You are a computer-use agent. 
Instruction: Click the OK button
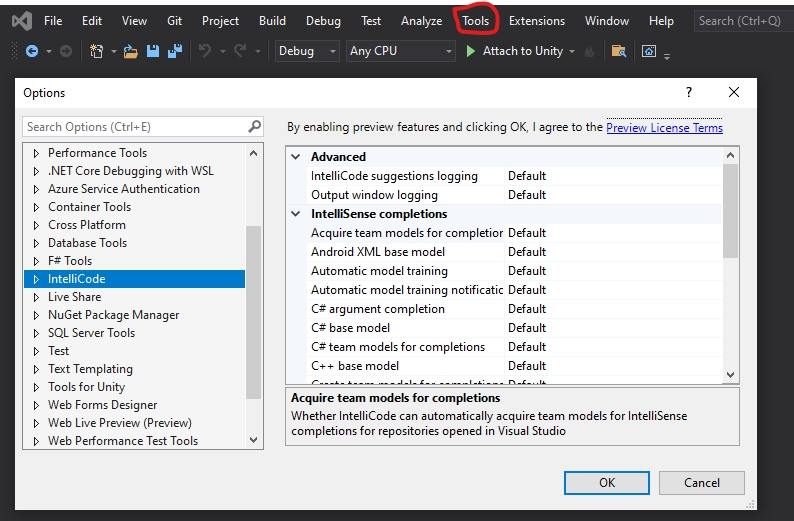[607, 482]
